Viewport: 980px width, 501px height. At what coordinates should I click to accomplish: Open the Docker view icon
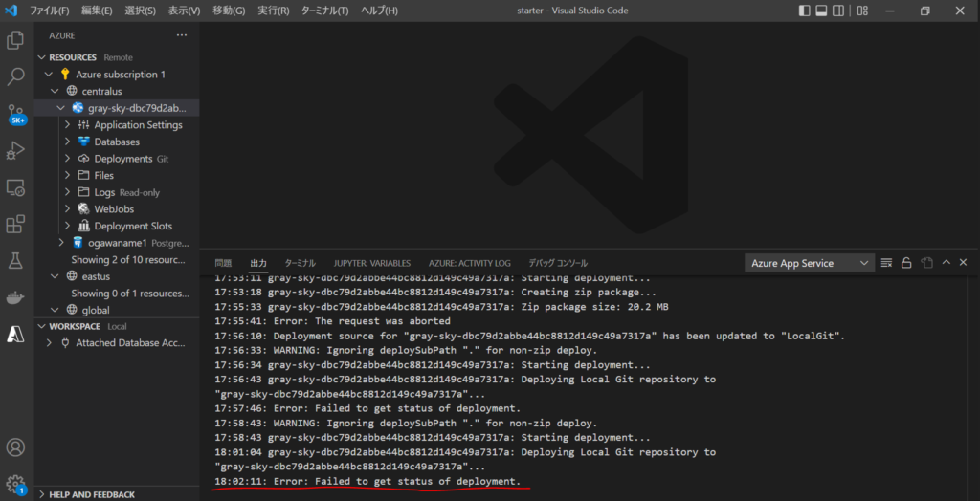tap(15, 297)
